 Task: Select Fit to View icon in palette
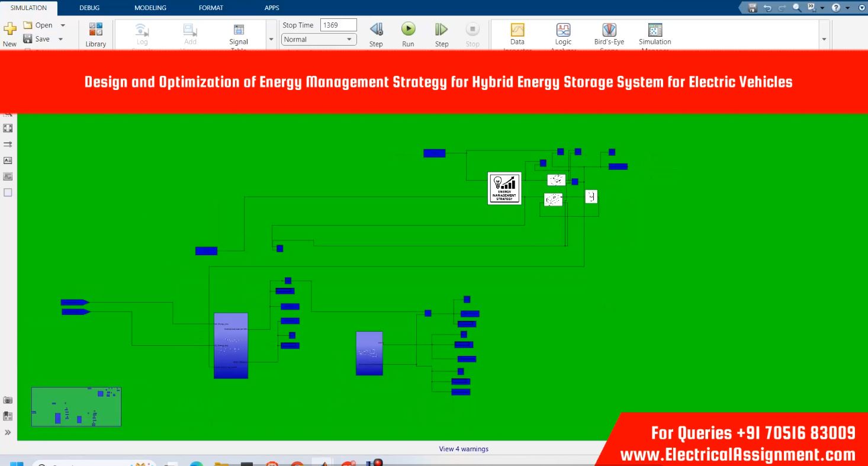click(8, 128)
